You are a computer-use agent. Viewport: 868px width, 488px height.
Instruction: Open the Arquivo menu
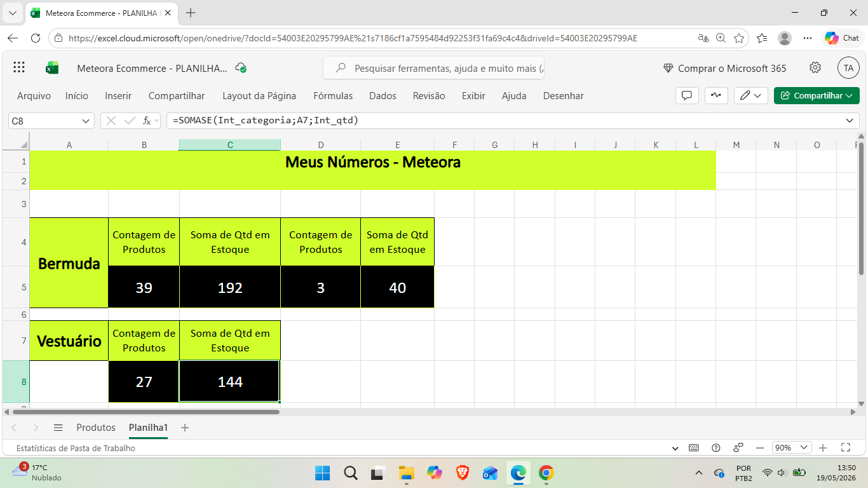(34, 95)
